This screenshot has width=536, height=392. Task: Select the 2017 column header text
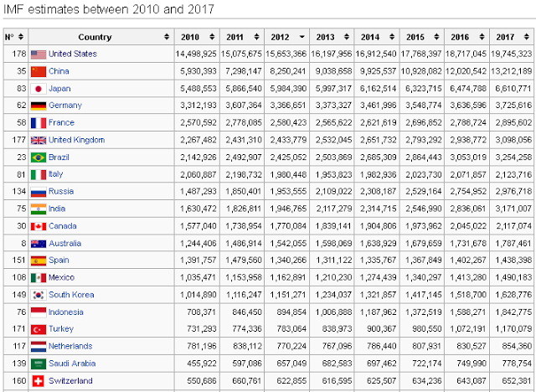504,37
